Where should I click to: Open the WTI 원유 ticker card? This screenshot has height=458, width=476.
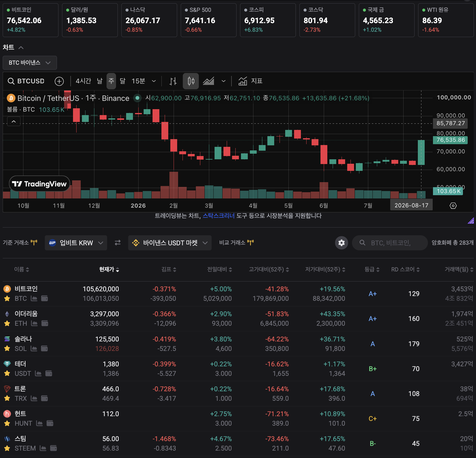pos(446,20)
